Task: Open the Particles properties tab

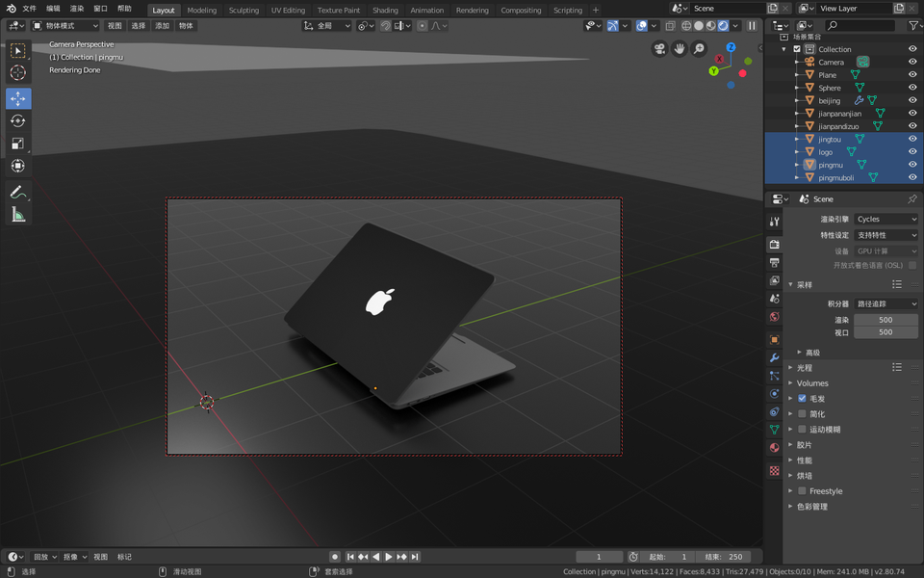Action: (x=774, y=376)
